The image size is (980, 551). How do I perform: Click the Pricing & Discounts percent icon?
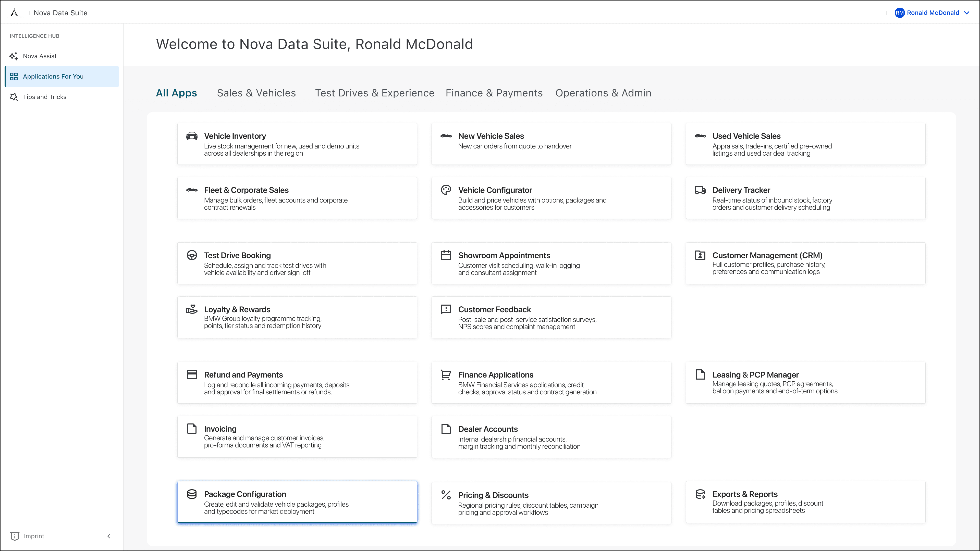point(446,495)
